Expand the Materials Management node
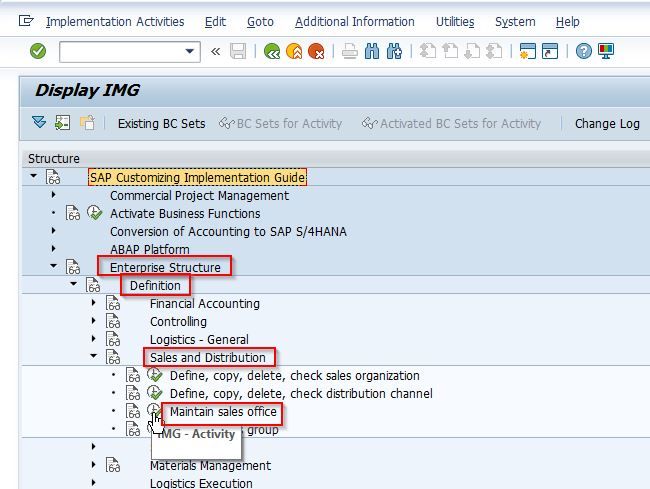The image size is (650, 489). tap(94, 465)
